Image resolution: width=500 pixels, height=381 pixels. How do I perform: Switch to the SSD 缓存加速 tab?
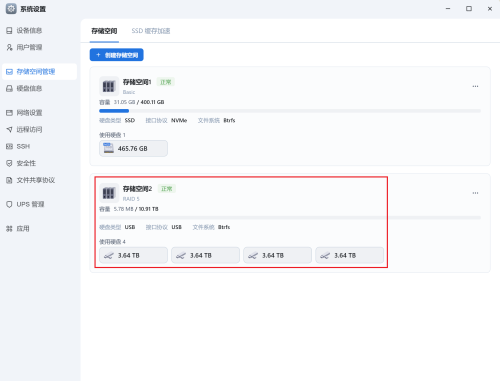(x=151, y=31)
